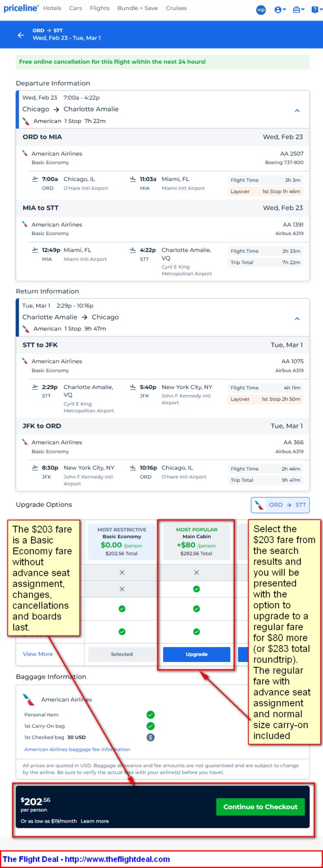This screenshot has height=868, width=323.
Task: Open the account profile menu icon
Action: coord(280,10)
